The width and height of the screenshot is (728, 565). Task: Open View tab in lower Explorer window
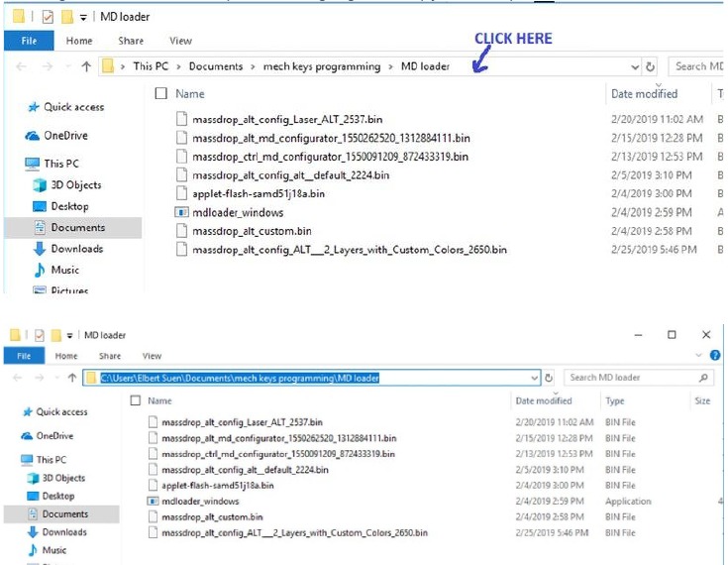click(152, 356)
